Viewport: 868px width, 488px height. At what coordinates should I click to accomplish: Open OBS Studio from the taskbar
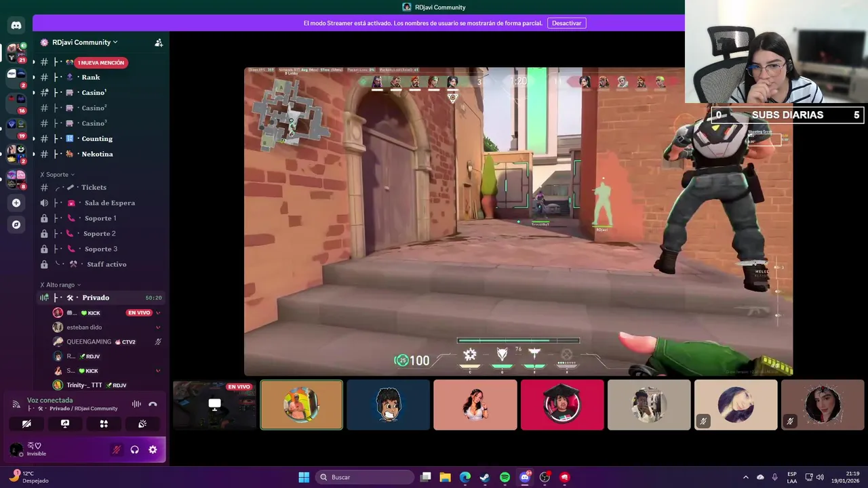pyautogui.click(x=545, y=477)
